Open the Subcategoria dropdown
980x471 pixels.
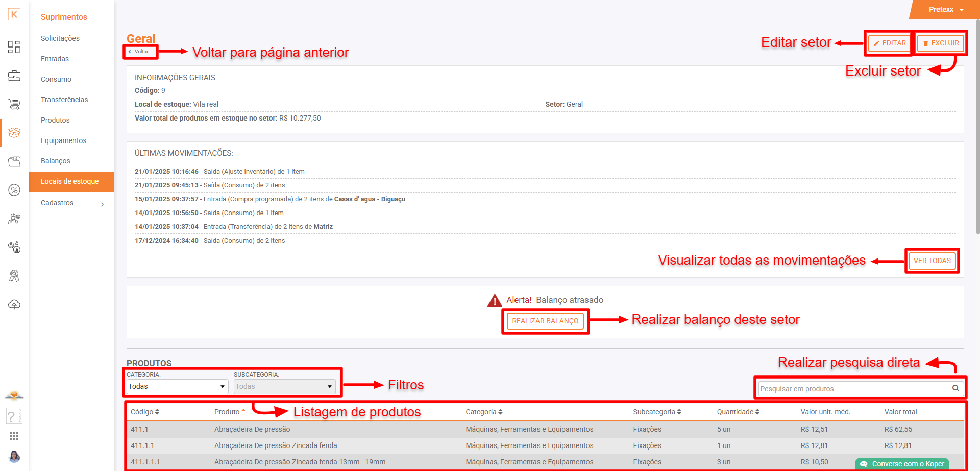click(x=284, y=387)
